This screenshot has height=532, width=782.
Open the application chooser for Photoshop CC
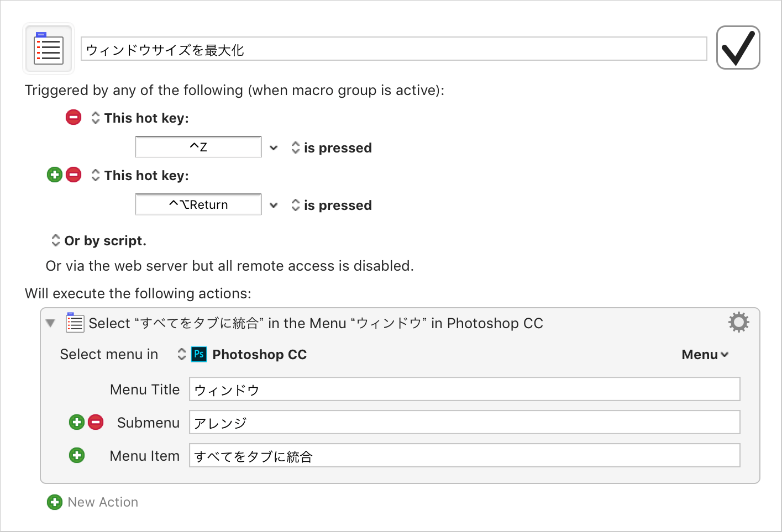tap(182, 354)
